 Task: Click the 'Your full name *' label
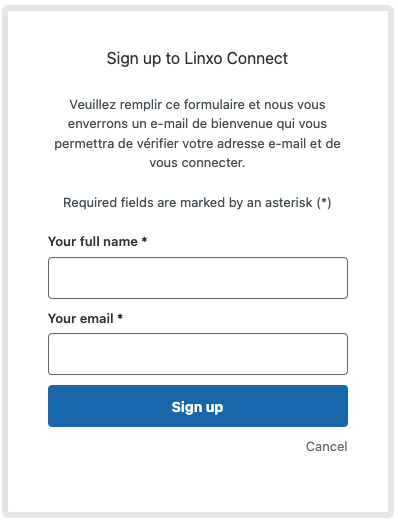[x=97, y=241]
